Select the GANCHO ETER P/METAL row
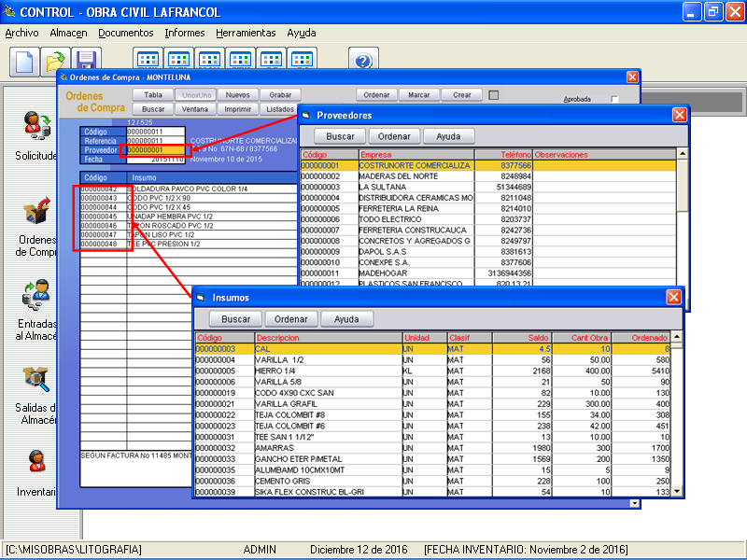This screenshot has width=747, height=560. [x=432, y=459]
